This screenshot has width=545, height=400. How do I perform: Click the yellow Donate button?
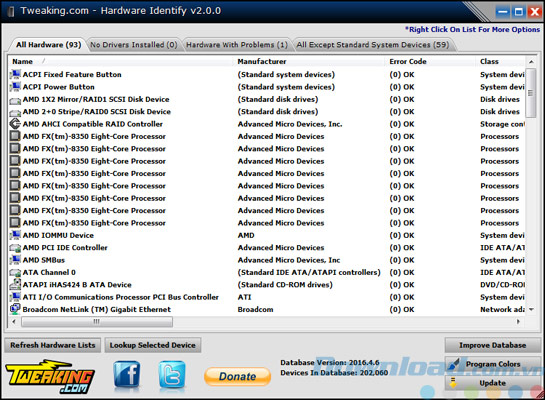coord(237,376)
